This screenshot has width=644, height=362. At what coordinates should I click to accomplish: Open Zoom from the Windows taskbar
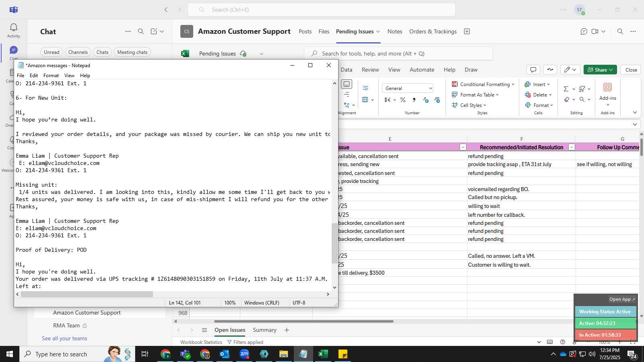point(244,354)
